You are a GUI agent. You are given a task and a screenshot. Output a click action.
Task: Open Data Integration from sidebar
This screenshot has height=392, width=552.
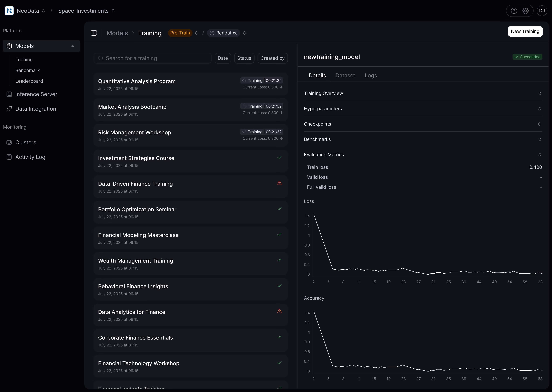(36, 109)
